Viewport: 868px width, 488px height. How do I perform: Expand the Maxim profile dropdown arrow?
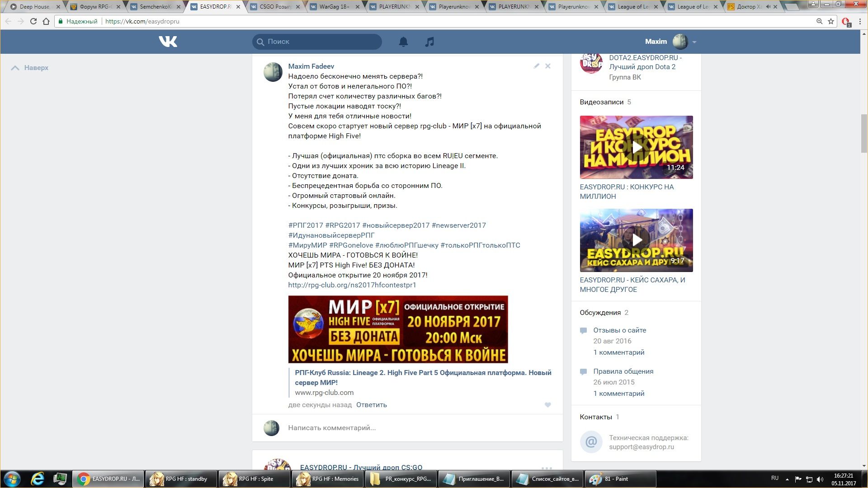click(694, 42)
